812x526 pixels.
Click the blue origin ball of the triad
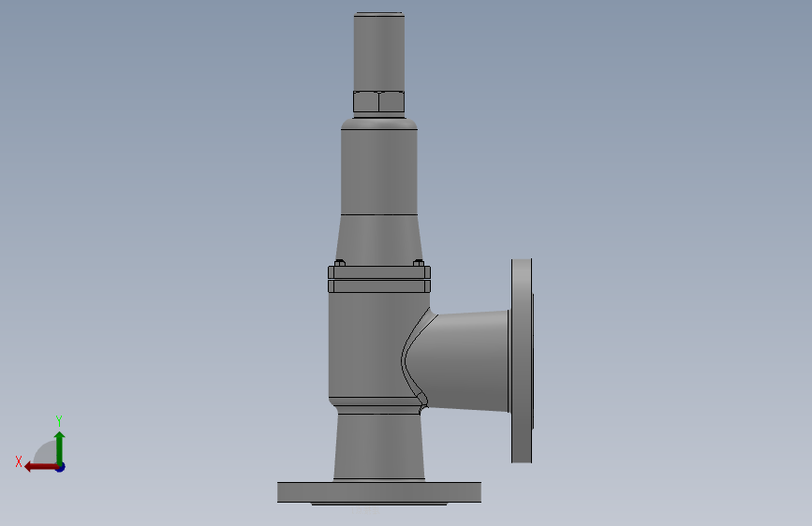click(61, 467)
